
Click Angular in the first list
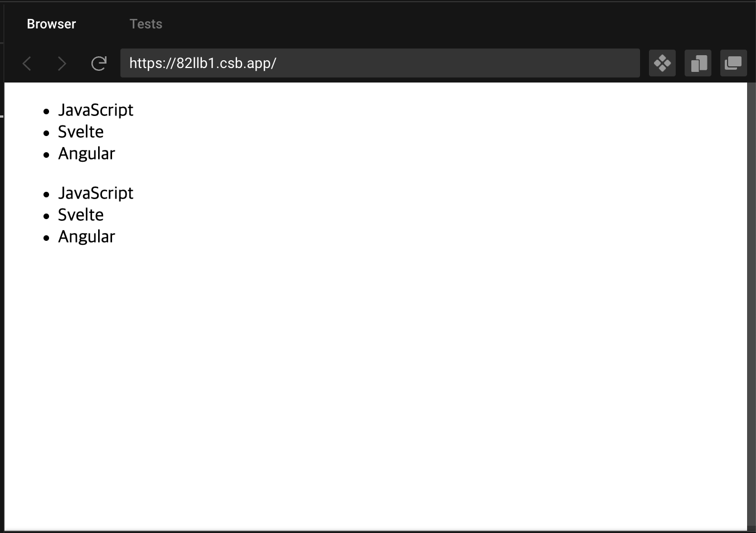[86, 153]
